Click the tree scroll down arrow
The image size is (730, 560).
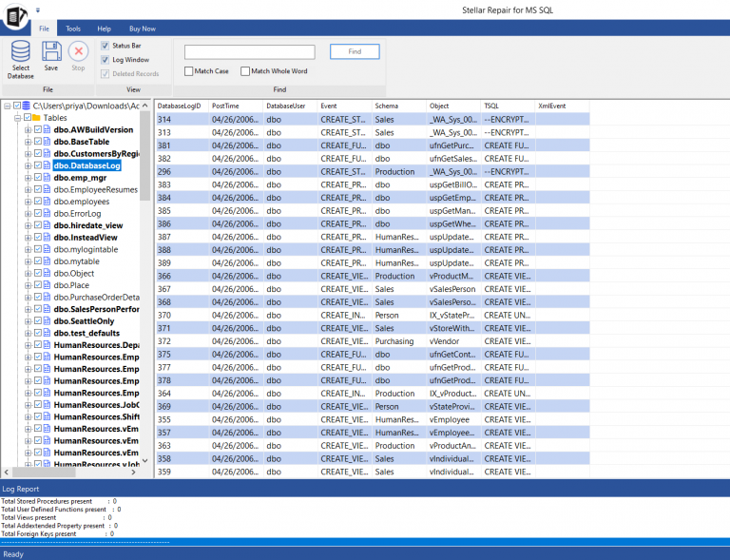tap(144, 460)
